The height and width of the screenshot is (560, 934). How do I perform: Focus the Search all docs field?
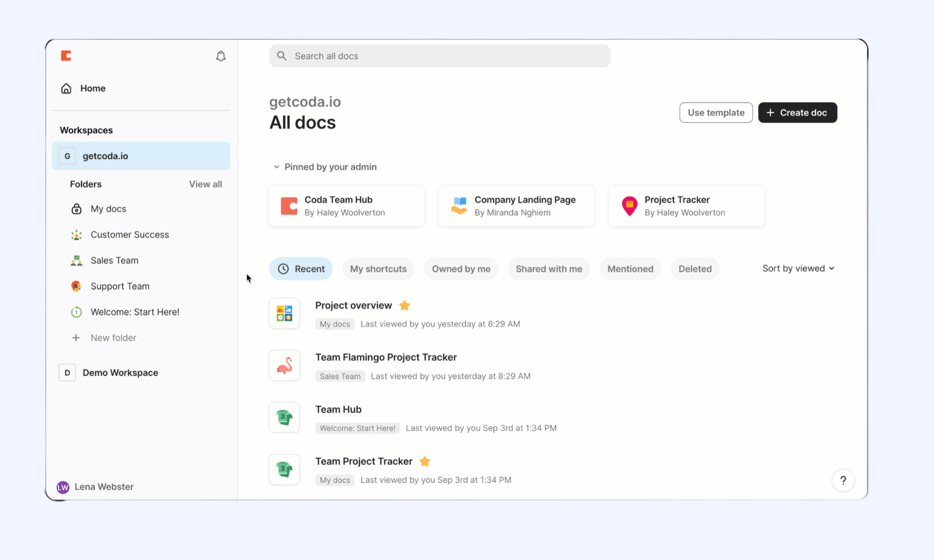(439, 56)
